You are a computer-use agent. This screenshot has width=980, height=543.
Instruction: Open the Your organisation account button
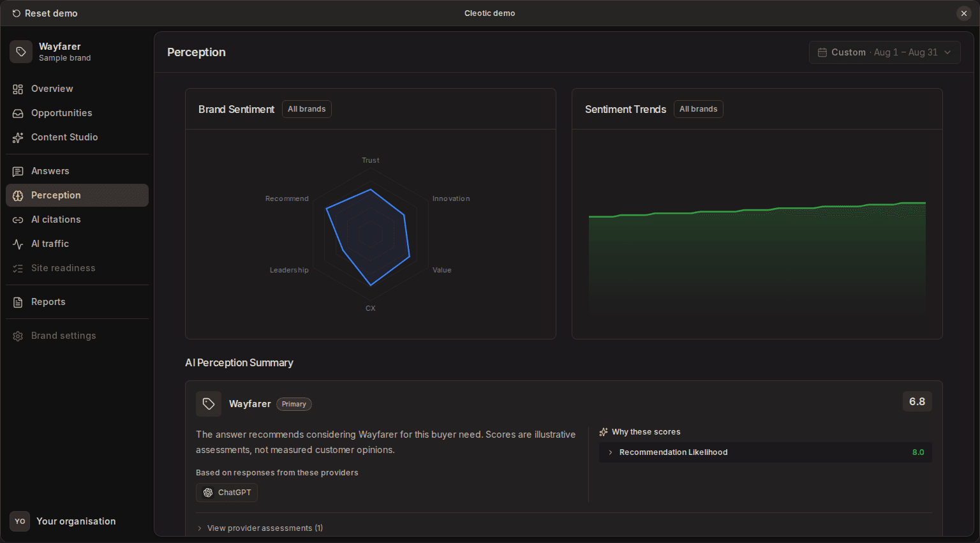(77, 521)
